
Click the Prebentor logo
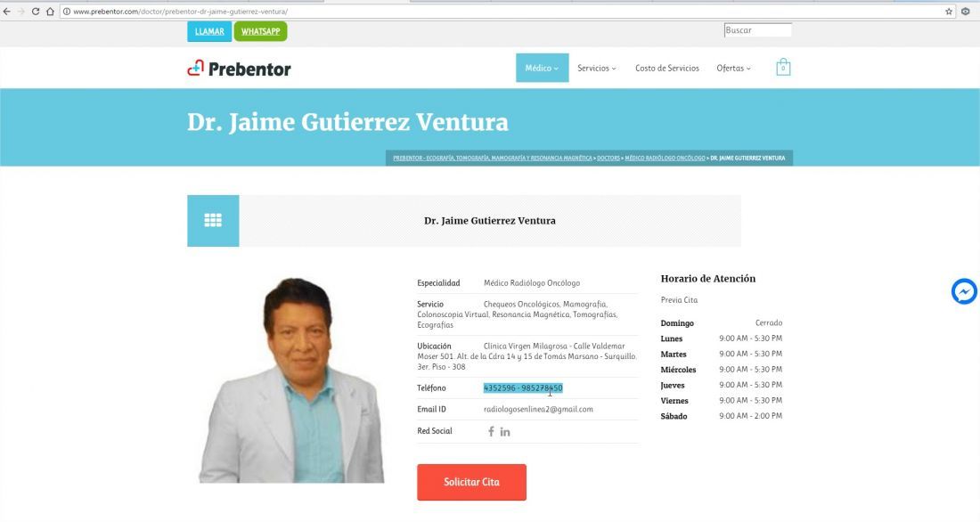point(240,68)
